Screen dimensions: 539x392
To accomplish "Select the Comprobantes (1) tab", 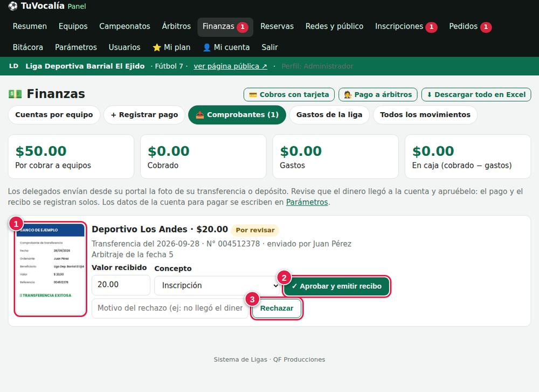I will [x=237, y=115].
